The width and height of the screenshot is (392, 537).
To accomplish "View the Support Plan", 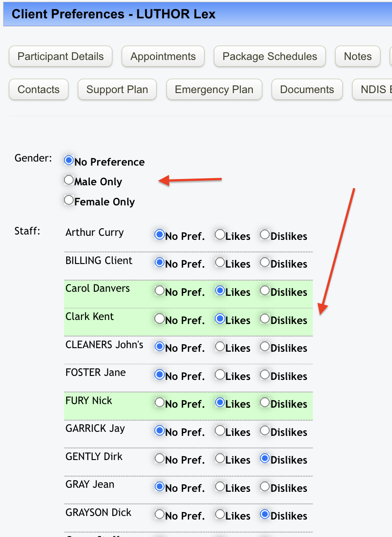I will [x=117, y=89].
